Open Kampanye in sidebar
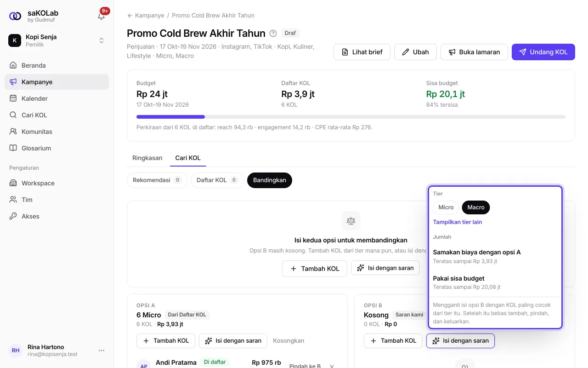The image size is (588, 368). click(x=57, y=82)
